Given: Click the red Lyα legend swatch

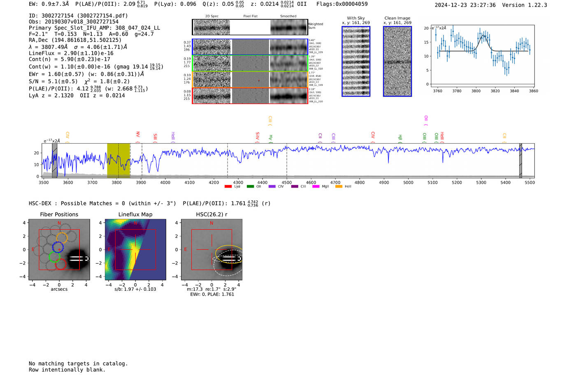Looking at the screenshot, I should click(x=228, y=187).
